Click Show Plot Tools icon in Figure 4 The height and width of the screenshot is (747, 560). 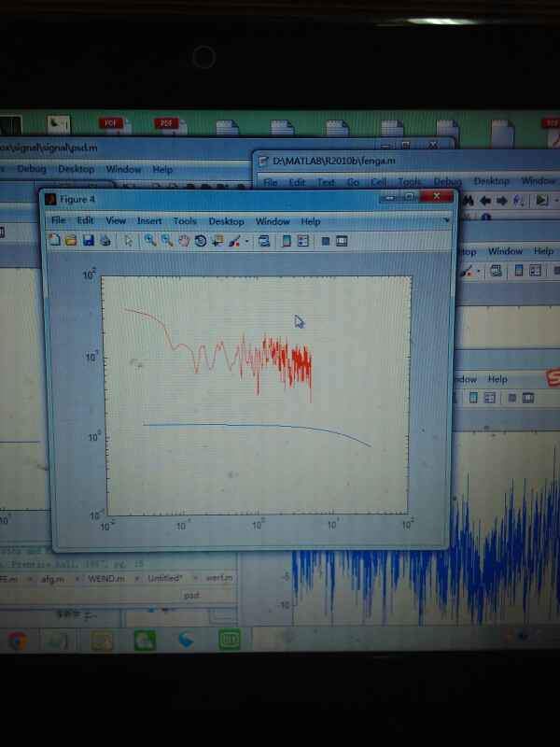coord(342,242)
